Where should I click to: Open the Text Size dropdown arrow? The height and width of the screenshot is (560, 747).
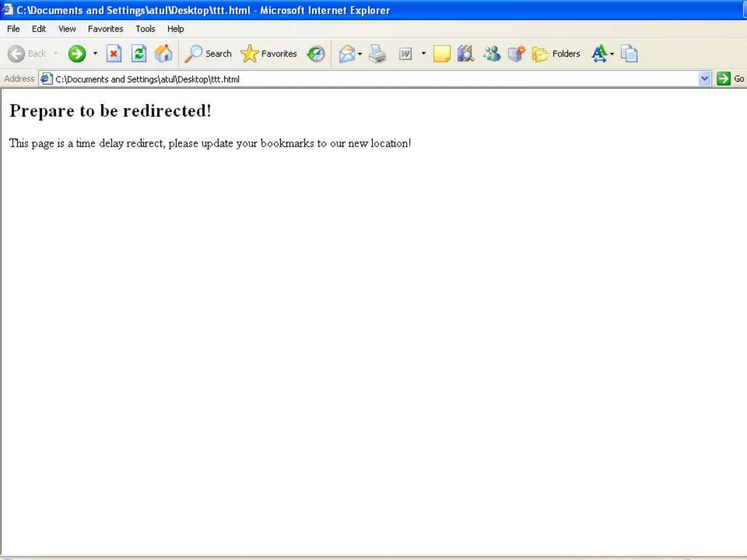pos(612,54)
